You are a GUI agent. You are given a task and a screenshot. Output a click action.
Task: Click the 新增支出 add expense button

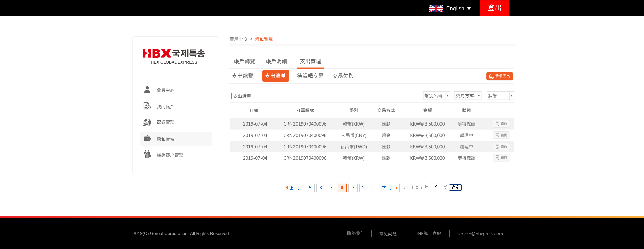[499, 76]
